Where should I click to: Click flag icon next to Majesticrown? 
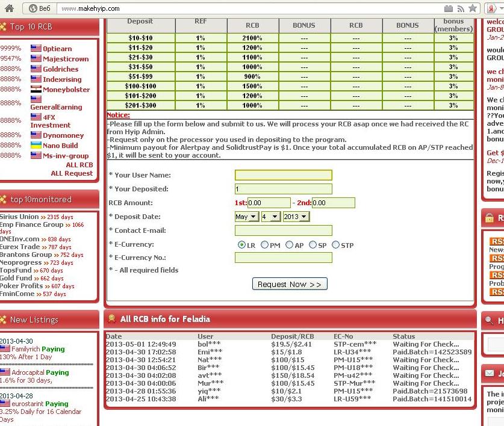pyautogui.click(x=36, y=58)
